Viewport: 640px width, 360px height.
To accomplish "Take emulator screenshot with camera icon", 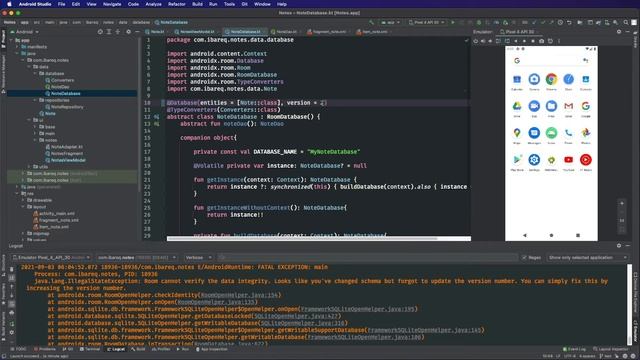I will pos(541,41).
